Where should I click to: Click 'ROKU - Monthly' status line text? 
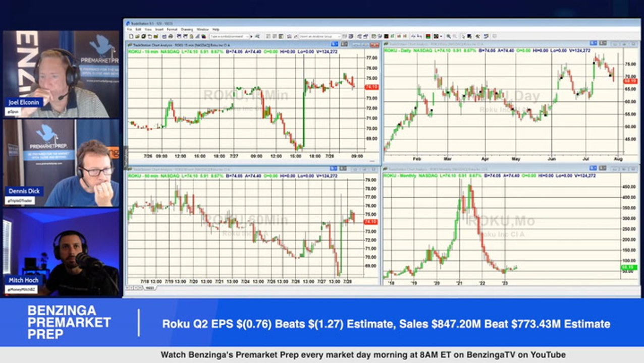pos(400,175)
